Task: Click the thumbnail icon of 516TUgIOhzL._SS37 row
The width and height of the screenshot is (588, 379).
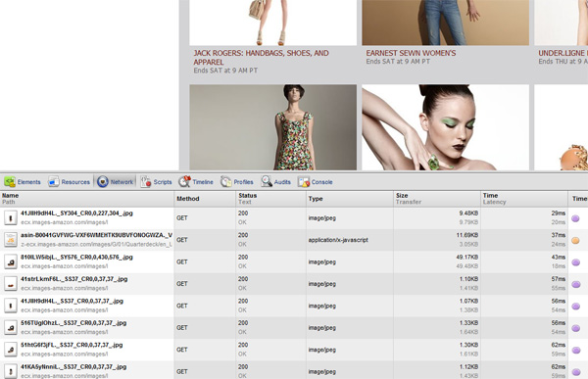Action: [x=11, y=328]
